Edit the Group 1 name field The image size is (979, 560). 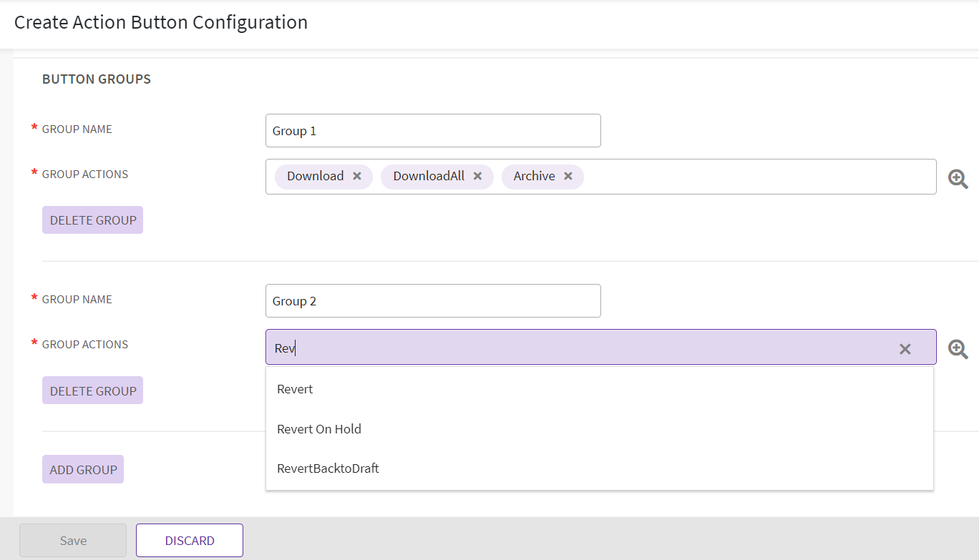click(432, 131)
